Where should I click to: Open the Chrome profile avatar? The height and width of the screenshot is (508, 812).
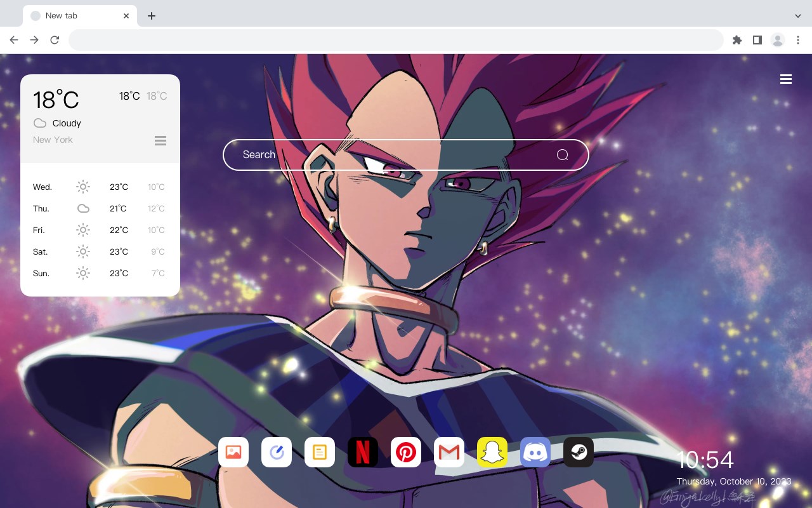click(x=778, y=40)
